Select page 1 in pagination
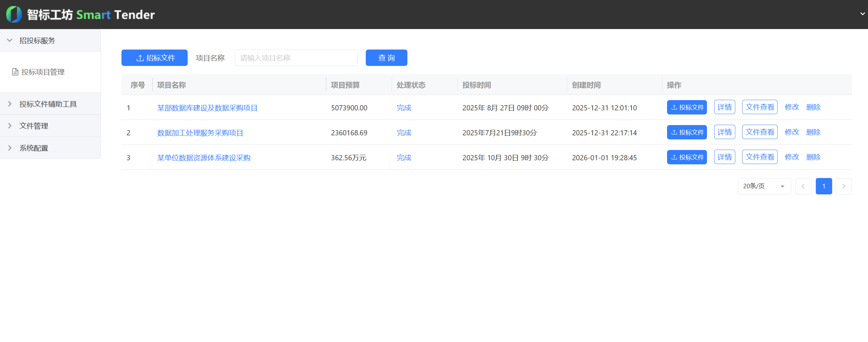Image resolution: width=868 pixels, height=342 pixels. [824, 186]
